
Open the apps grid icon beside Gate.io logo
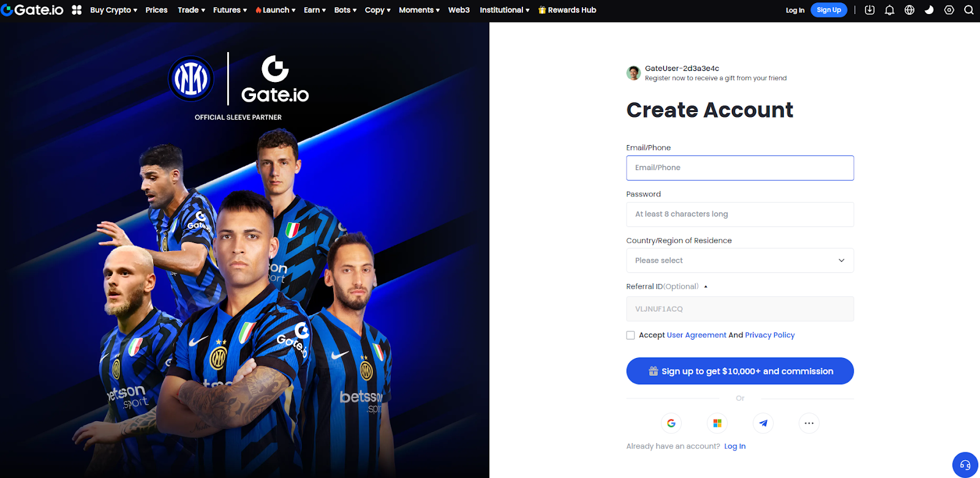(x=77, y=10)
